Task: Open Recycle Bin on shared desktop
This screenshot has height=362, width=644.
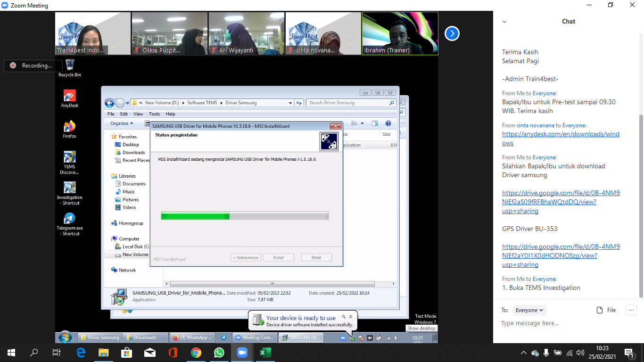Action: [69, 65]
